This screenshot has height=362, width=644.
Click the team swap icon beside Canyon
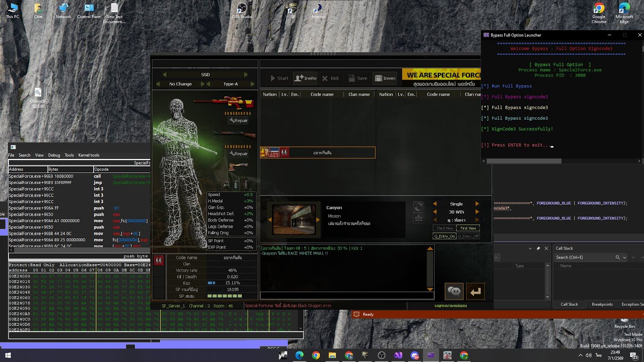click(418, 207)
